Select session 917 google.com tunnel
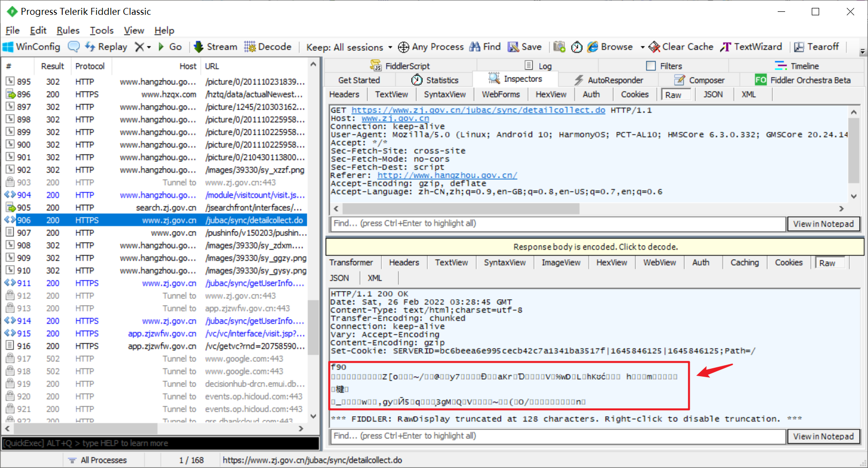 [x=155, y=359]
